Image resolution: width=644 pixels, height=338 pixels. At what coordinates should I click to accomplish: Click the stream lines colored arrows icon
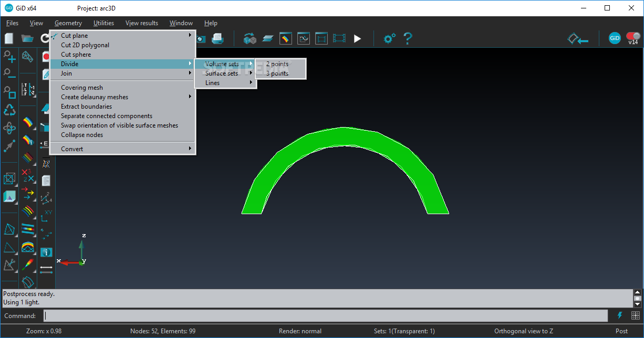(28, 193)
